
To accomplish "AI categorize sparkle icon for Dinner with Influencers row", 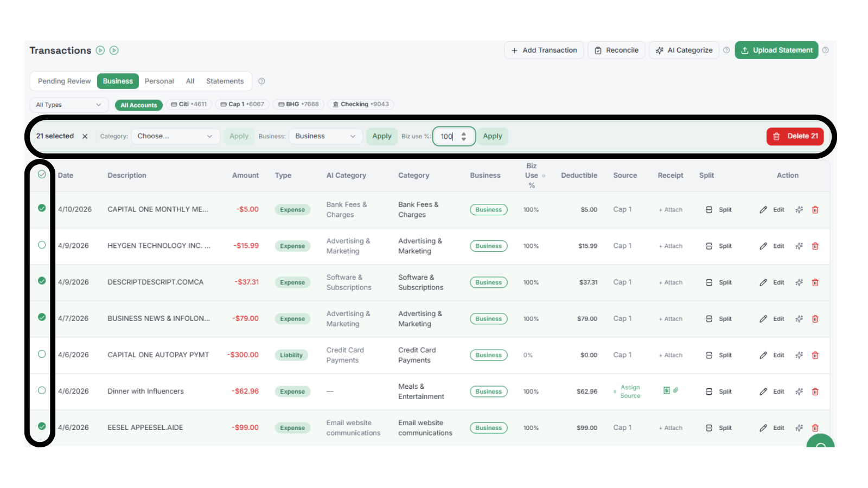I will point(799,391).
